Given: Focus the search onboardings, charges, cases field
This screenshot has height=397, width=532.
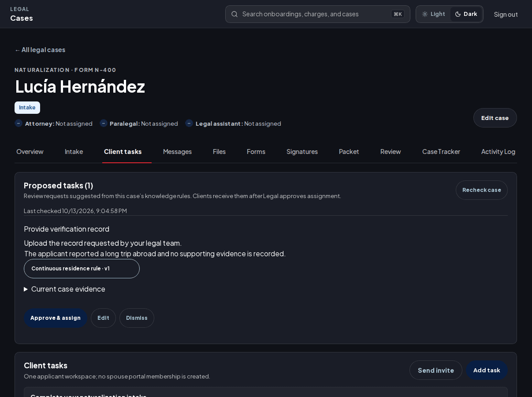Looking at the screenshot, I should [x=317, y=14].
